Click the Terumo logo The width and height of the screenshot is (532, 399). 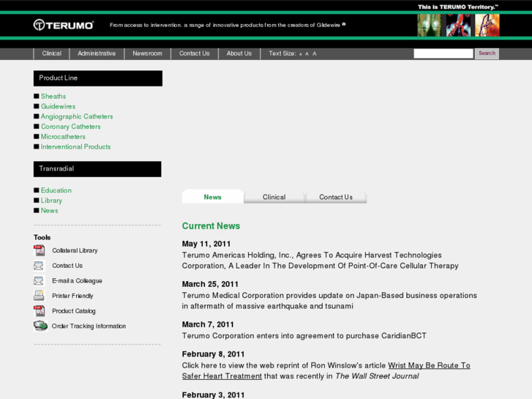[x=64, y=25]
